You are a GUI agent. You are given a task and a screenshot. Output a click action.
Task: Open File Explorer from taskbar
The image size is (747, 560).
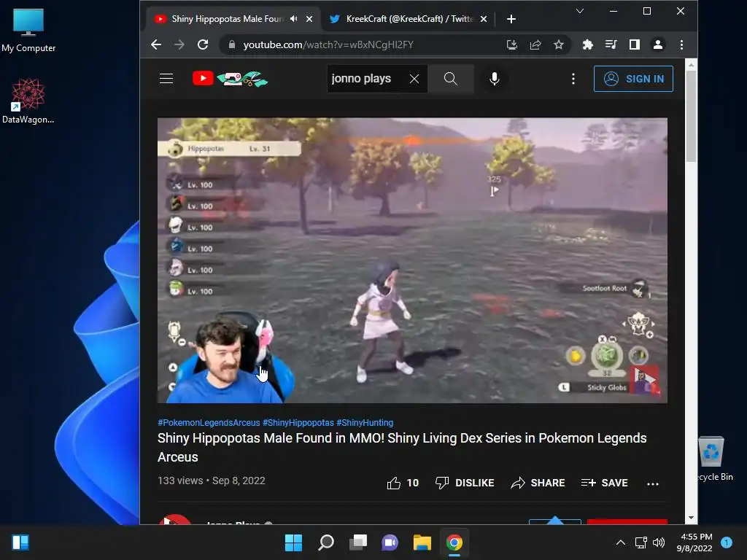[422, 542]
